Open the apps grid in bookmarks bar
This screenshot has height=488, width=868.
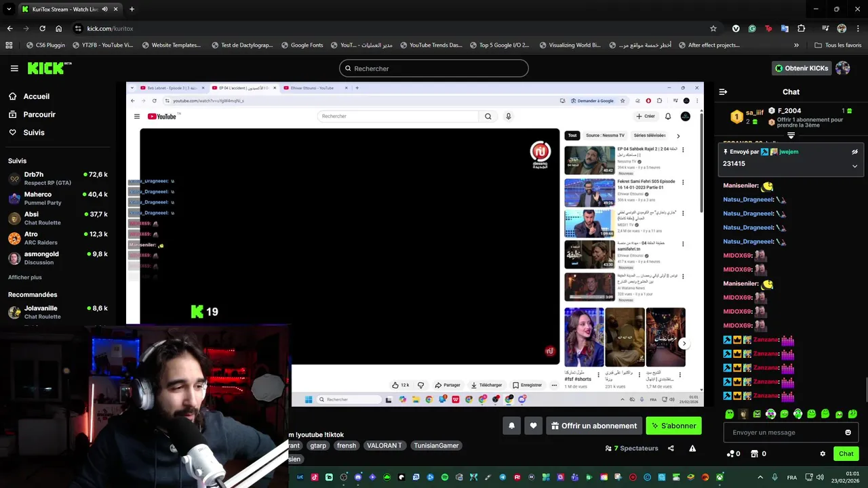[9, 45]
